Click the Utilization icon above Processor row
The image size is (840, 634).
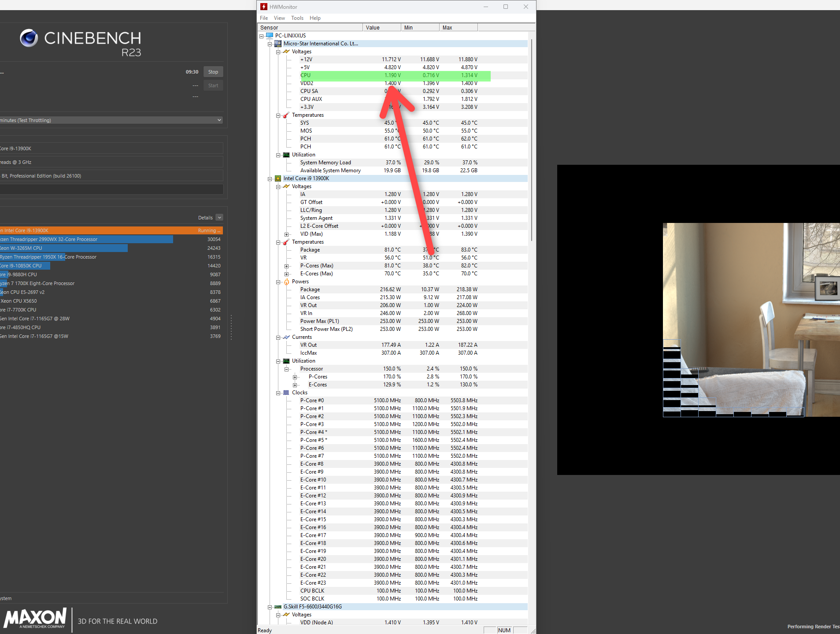coord(286,360)
